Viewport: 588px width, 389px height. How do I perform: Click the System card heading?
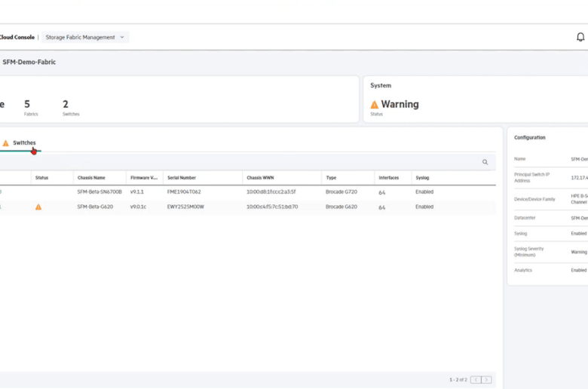381,85
